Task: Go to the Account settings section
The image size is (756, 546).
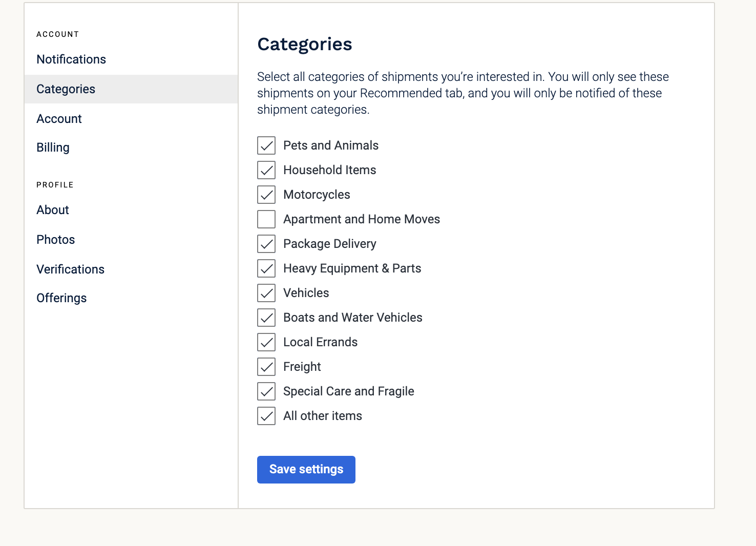Action: (x=59, y=119)
